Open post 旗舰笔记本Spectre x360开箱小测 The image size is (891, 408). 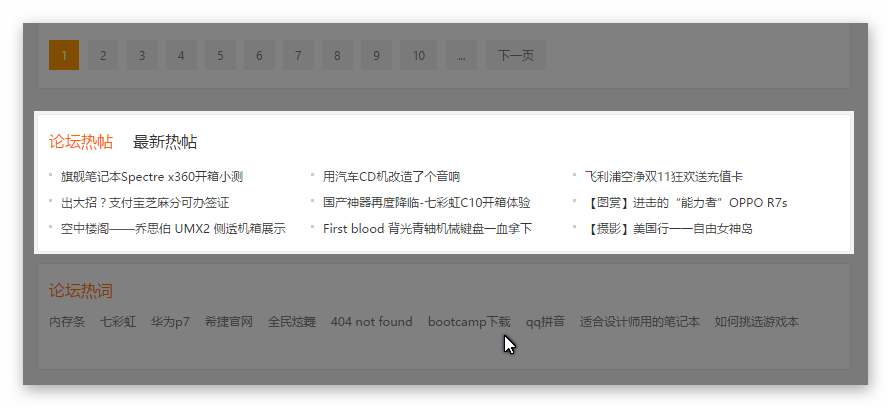[x=152, y=177]
